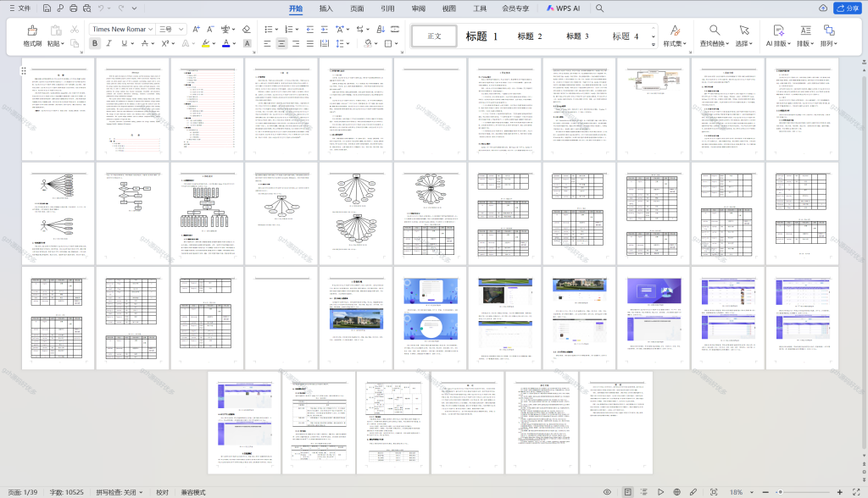Increase font size with the A+ icon
The image size is (868, 498).
click(x=196, y=30)
